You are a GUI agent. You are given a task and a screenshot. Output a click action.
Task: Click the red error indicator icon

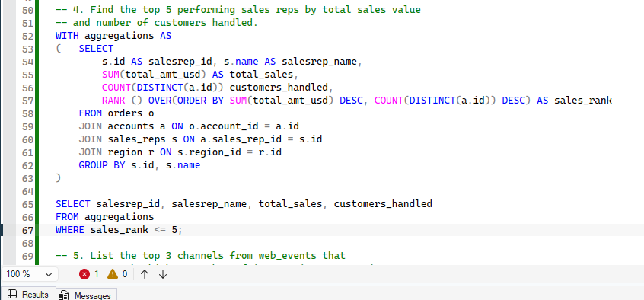[84, 274]
